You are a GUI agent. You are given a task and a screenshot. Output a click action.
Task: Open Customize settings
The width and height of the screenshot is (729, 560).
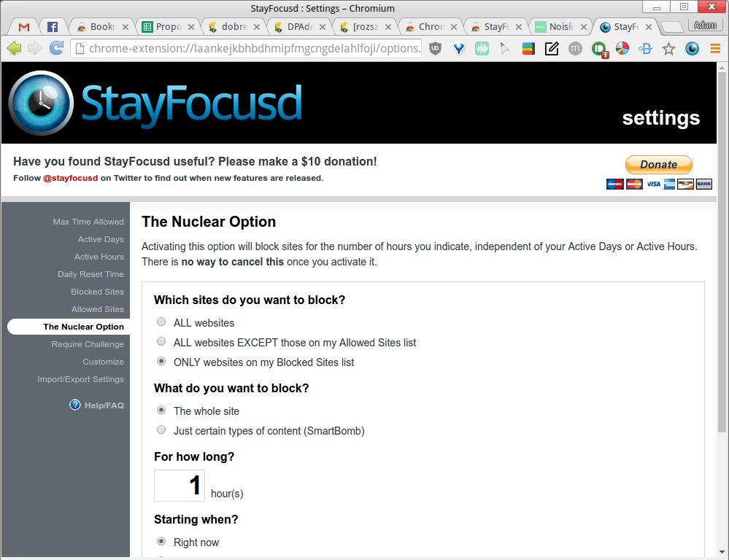(103, 362)
